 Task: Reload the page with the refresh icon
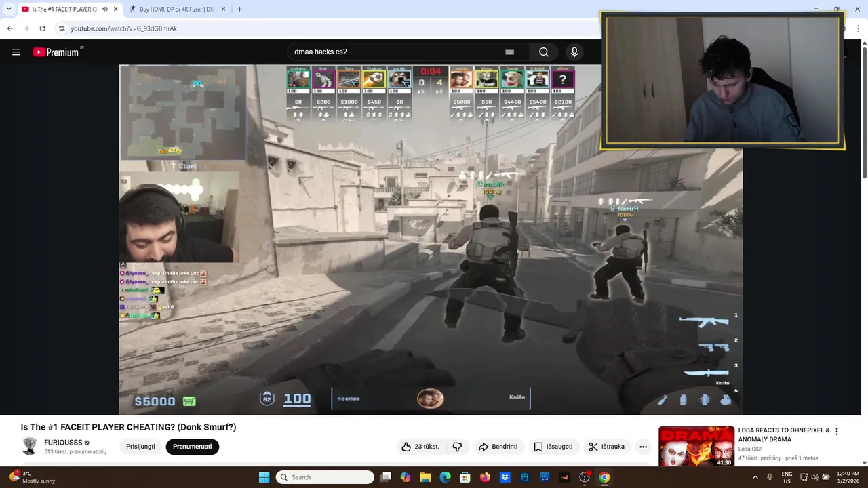tap(42, 28)
